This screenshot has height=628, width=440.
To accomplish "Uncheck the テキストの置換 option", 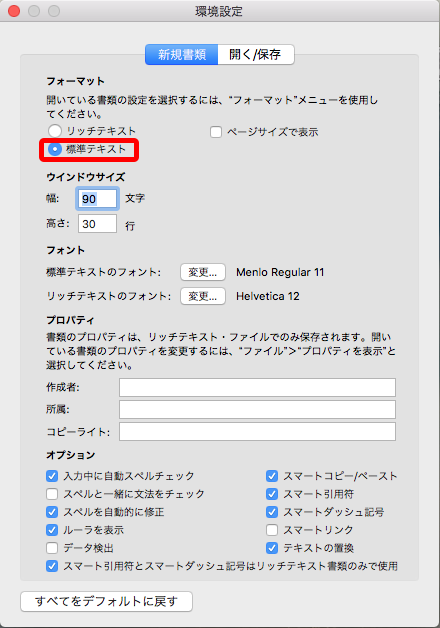I will click(x=272, y=547).
